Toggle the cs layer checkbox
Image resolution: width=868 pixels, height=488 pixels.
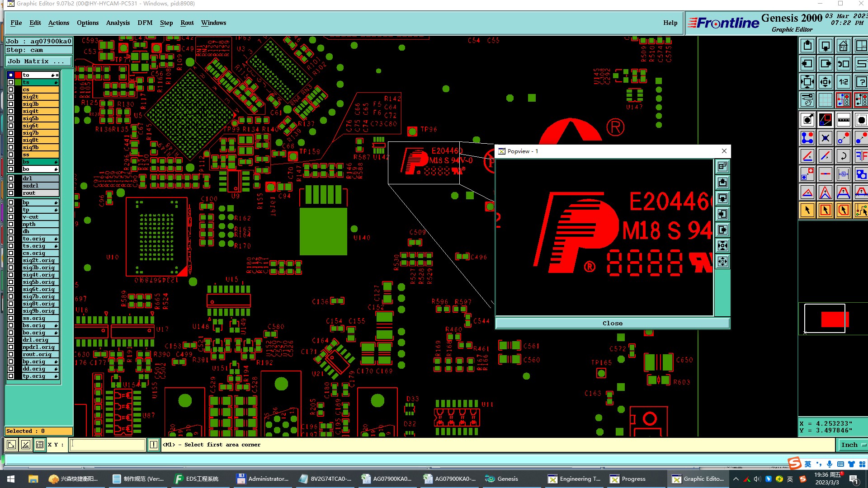tap(11, 89)
